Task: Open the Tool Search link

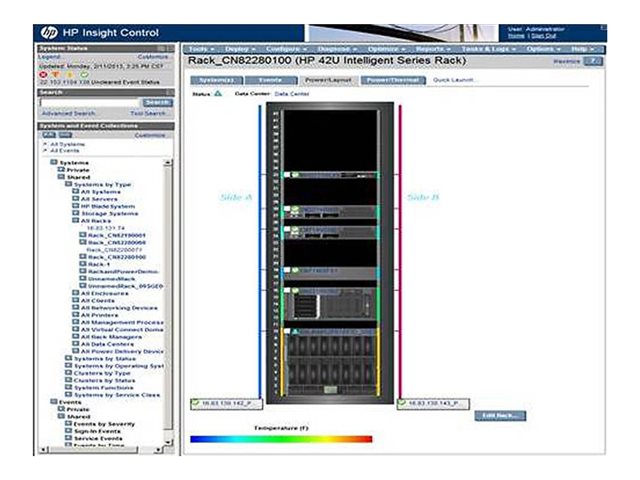Action: pos(148,113)
